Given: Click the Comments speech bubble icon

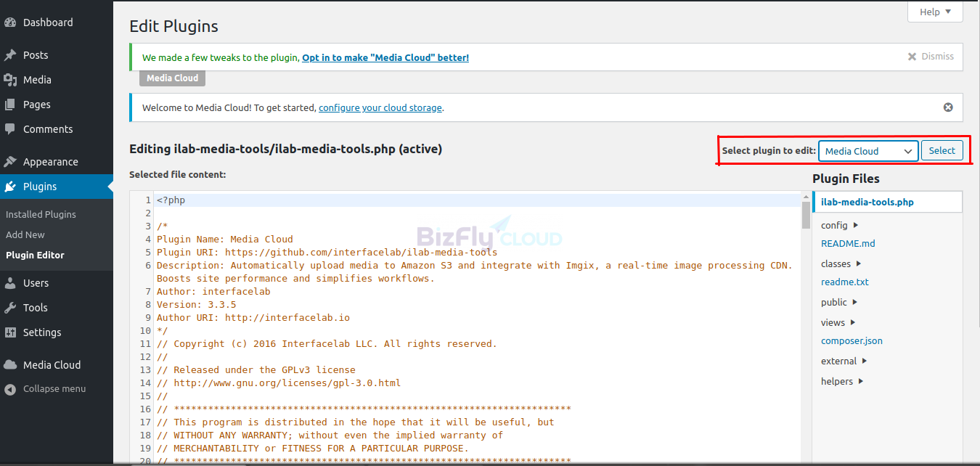Looking at the screenshot, I should click(x=10, y=129).
